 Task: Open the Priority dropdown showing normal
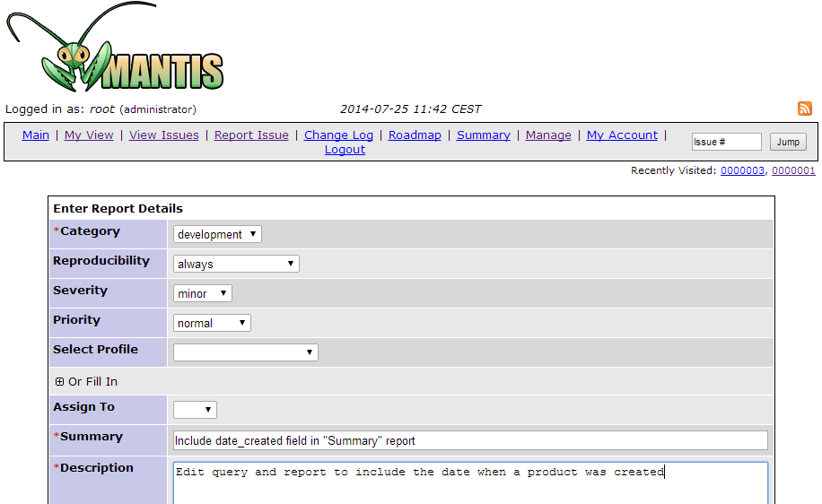click(212, 323)
